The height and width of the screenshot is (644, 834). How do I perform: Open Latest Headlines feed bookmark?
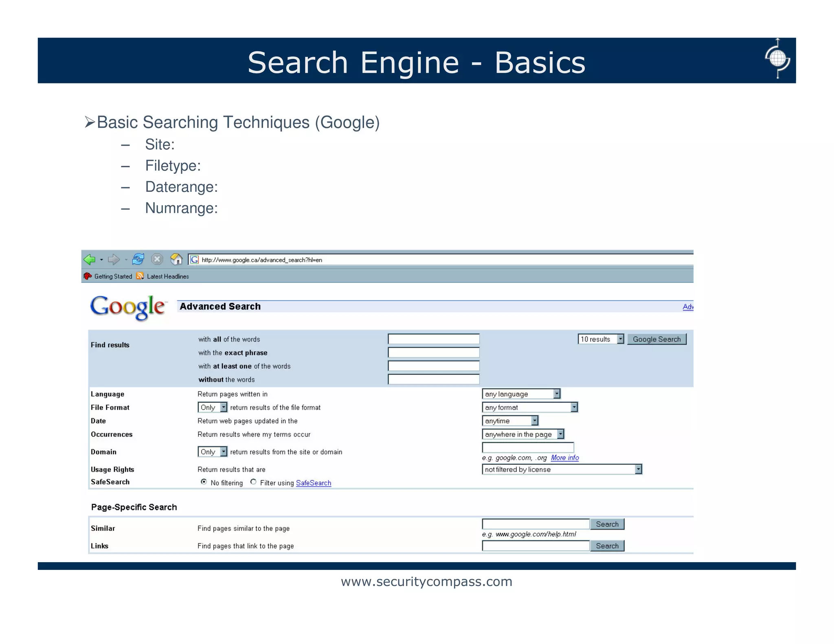[x=162, y=276]
